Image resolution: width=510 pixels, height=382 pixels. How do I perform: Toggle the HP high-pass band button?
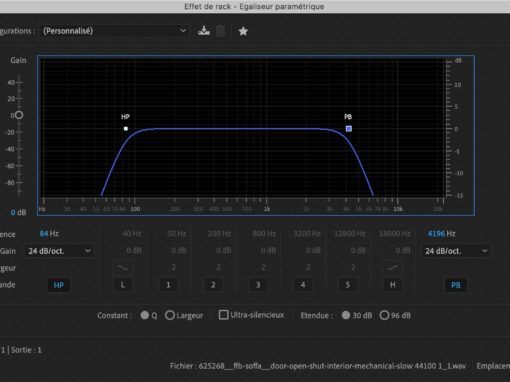click(59, 285)
